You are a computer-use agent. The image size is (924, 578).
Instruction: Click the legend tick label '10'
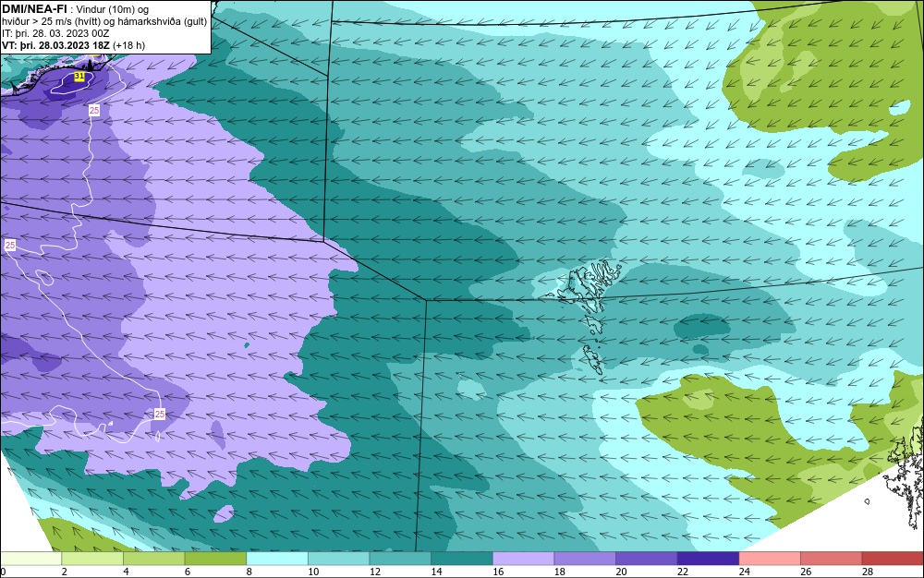[313, 572]
